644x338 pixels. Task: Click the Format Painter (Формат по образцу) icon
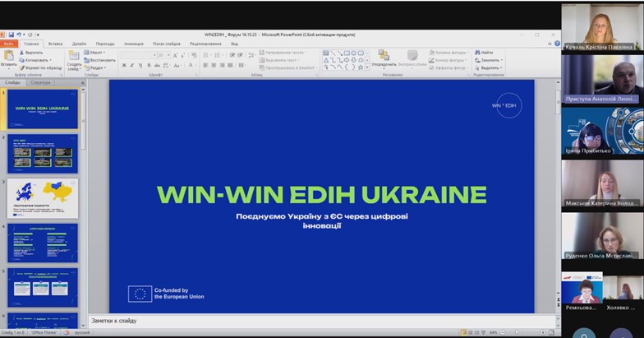tap(23, 67)
